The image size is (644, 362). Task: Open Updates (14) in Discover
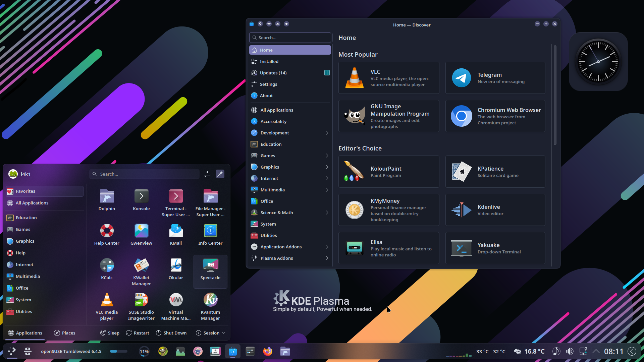tap(290, 73)
